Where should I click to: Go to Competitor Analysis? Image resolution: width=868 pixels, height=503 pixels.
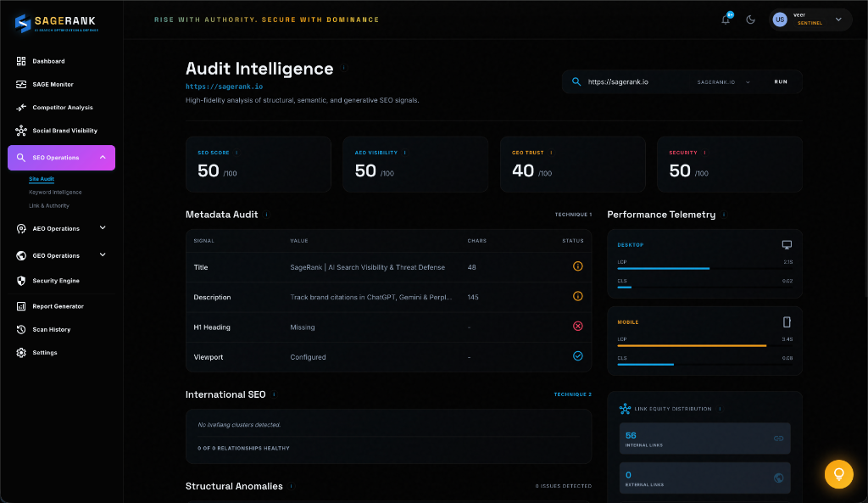(63, 108)
